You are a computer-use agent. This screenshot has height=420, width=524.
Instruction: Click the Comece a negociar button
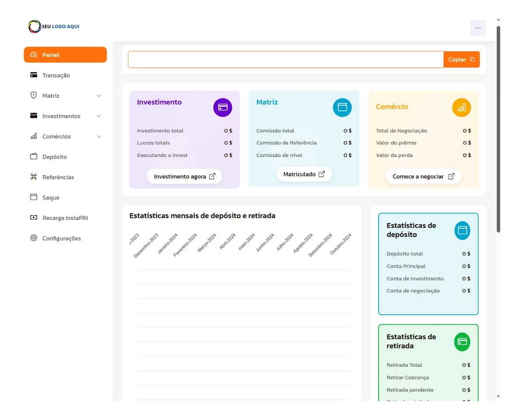423,177
